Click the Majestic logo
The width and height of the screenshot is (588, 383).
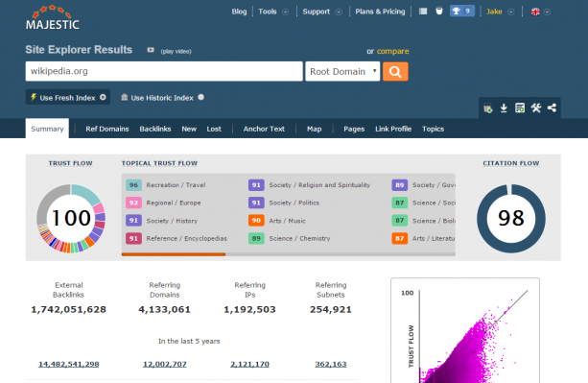coord(53,17)
